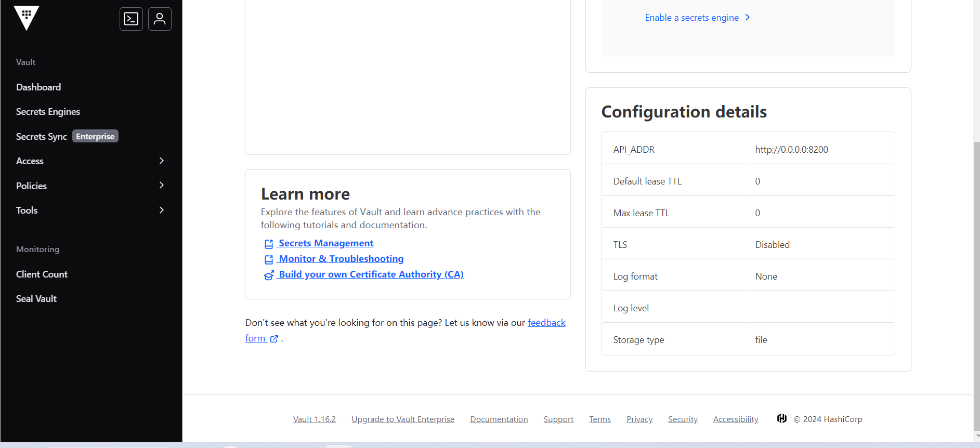
Task: Go to the Dashboard page
Action: point(38,87)
